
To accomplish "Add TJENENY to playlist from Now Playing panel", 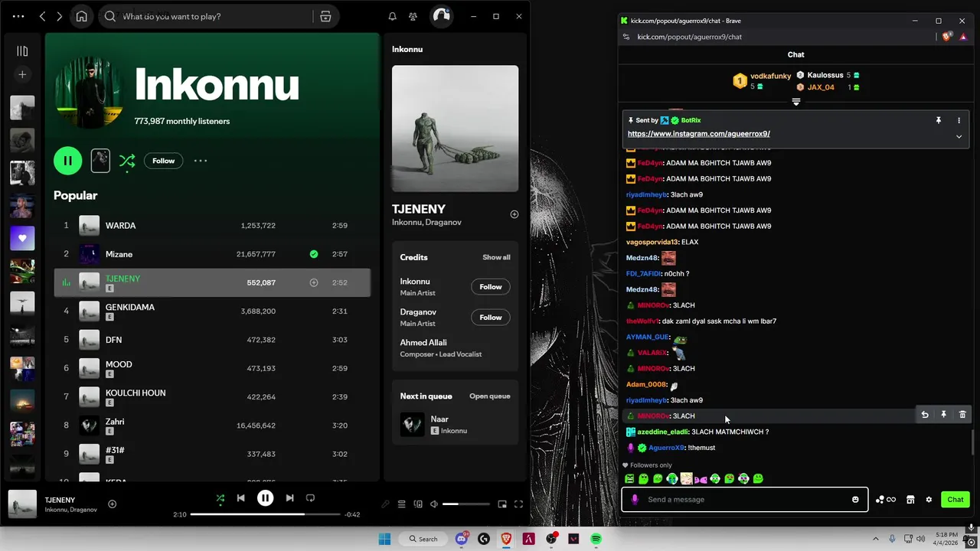I will tap(514, 214).
